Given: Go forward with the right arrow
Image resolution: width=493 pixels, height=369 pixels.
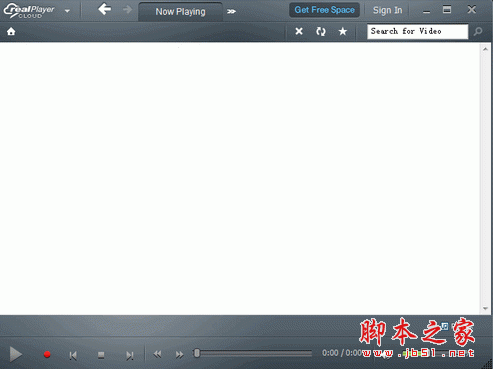Looking at the screenshot, I should point(127,9).
